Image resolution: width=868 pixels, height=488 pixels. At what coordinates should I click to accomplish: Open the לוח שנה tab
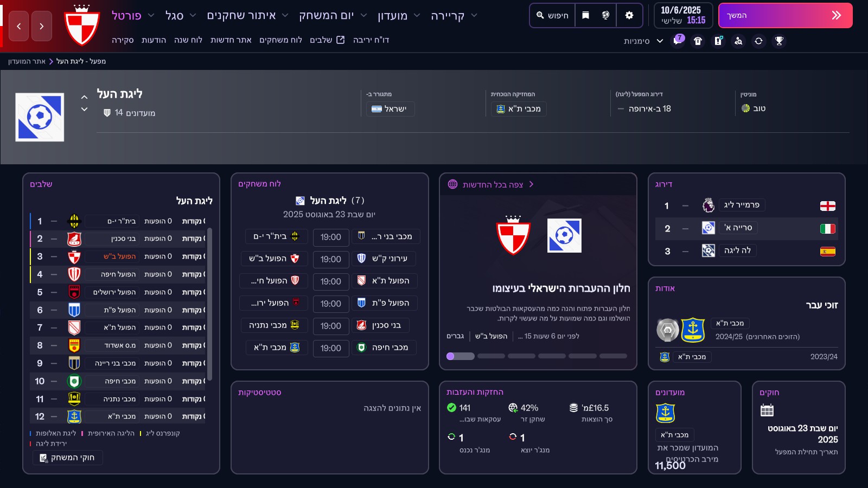188,40
